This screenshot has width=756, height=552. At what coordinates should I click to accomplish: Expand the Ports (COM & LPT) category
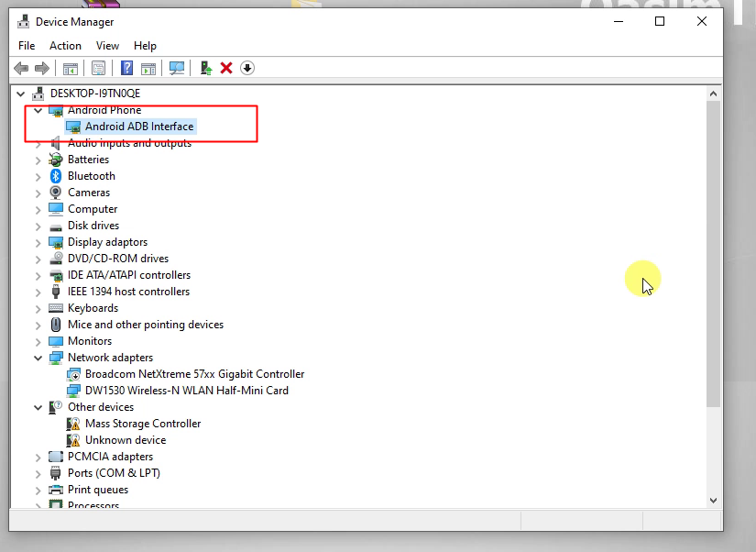[38, 474]
